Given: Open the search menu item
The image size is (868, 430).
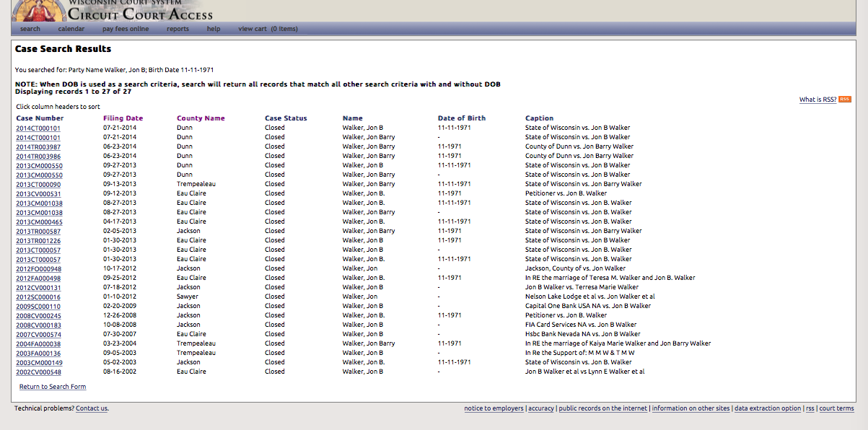Looking at the screenshot, I should point(30,29).
